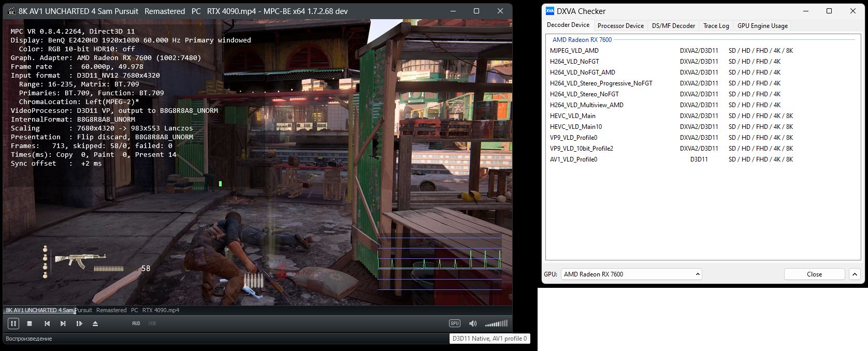This screenshot has height=351, width=868.
Task: Maximize the DXVA Checker window
Action: point(829,11)
